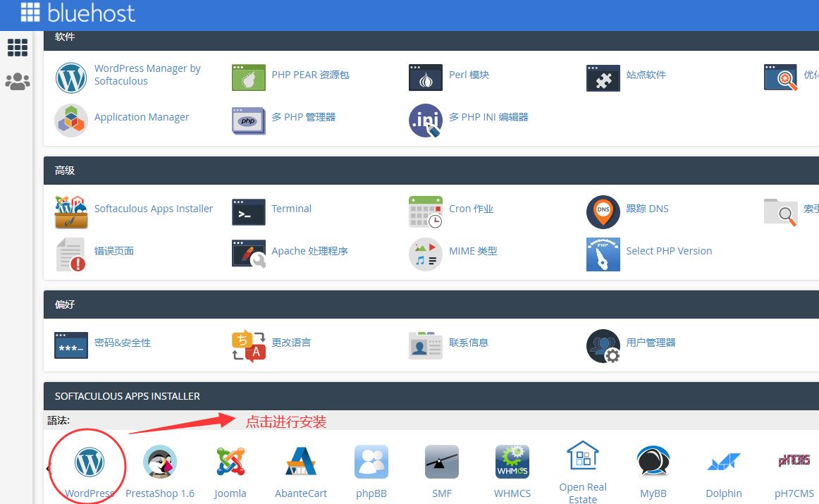Click the 密码&安全性 icon

(x=71, y=345)
